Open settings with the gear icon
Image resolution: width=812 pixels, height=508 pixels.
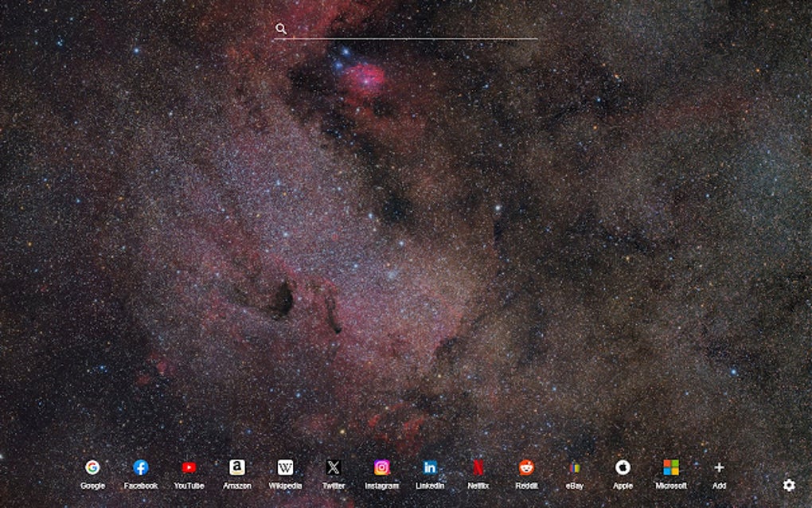[789, 485]
